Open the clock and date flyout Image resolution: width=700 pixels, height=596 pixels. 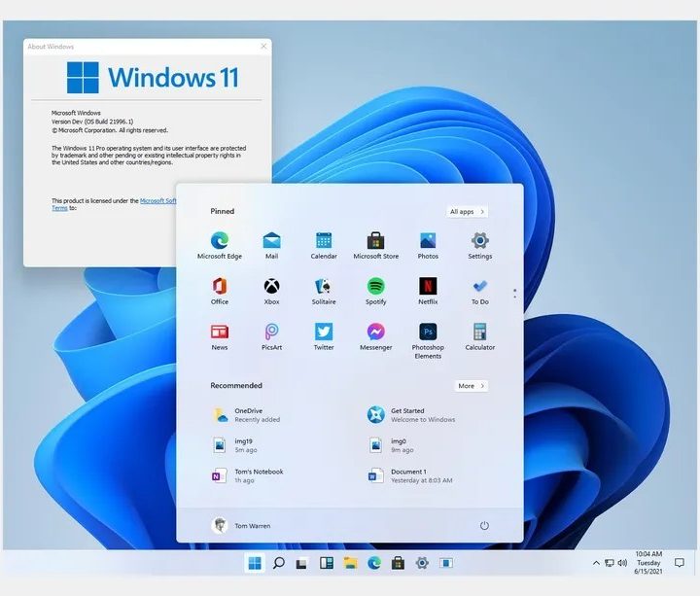coord(648,563)
